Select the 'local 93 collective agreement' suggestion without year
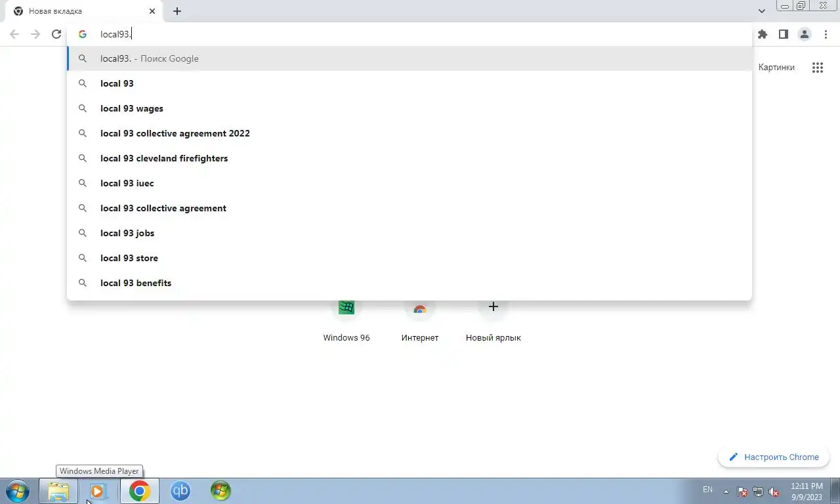The width and height of the screenshot is (840, 504). pyautogui.click(x=409, y=208)
